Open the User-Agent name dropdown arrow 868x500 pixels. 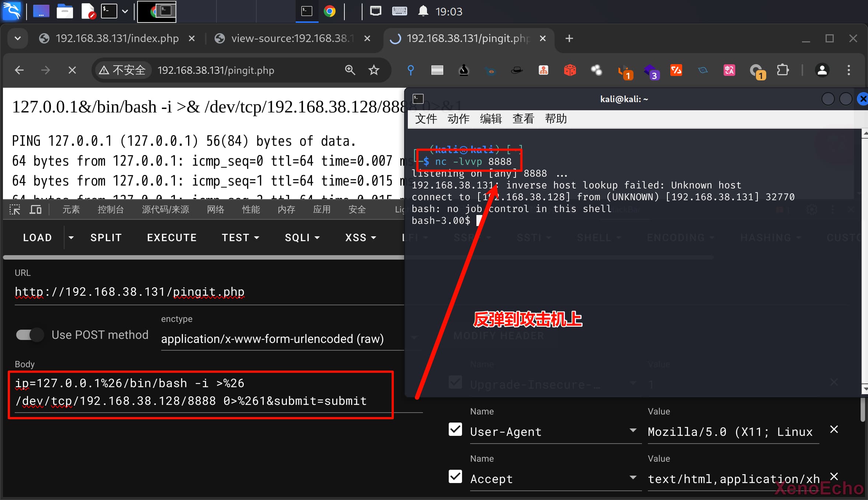point(633,430)
